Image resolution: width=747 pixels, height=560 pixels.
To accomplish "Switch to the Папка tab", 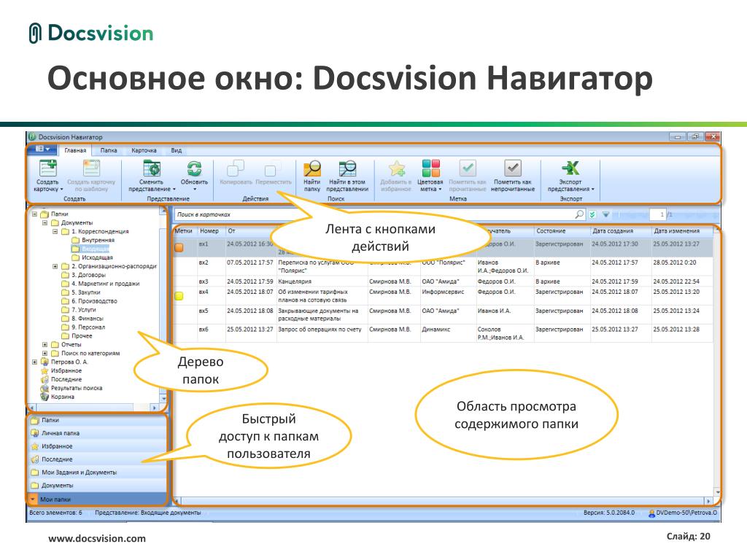I will [x=109, y=150].
